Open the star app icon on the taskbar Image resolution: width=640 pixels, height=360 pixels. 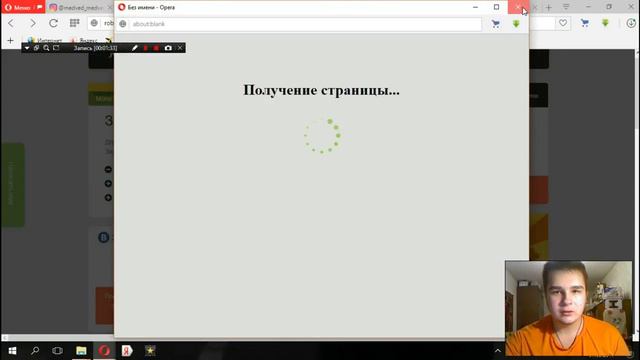pos(150,351)
